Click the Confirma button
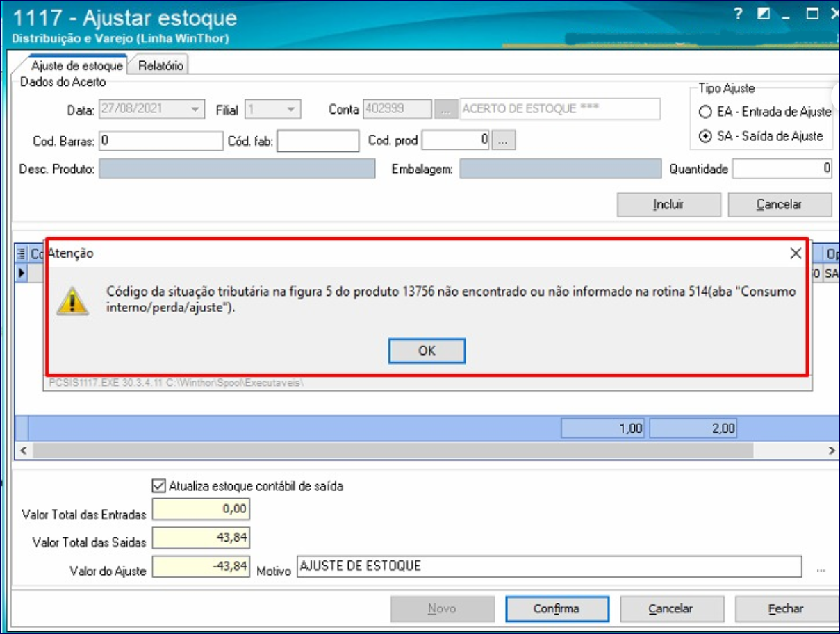Viewport: 840px width, 634px height. [557, 609]
